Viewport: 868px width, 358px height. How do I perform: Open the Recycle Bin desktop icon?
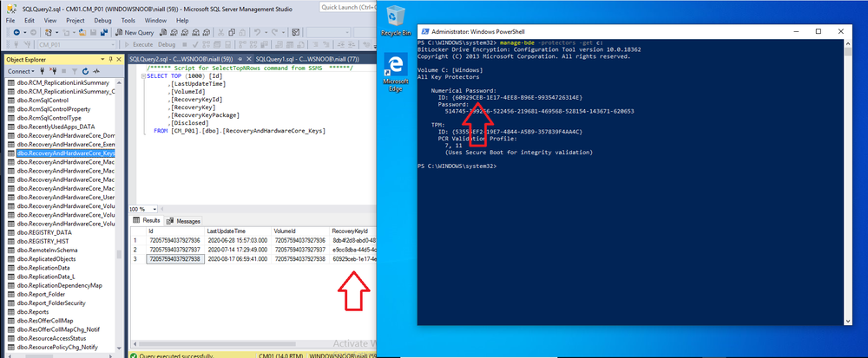coord(395,21)
